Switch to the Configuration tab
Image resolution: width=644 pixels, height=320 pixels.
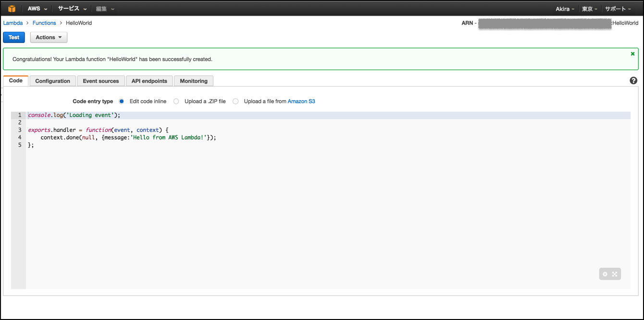[52, 80]
